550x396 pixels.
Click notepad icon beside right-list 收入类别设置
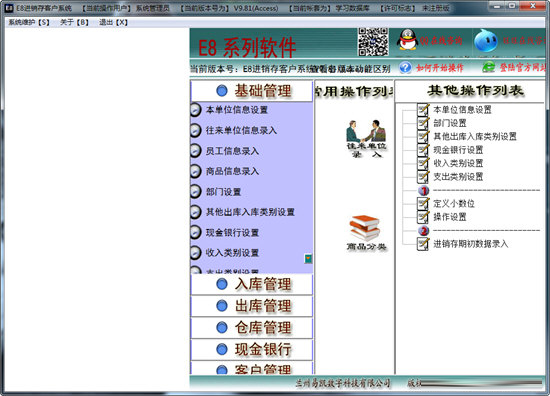tap(423, 163)
